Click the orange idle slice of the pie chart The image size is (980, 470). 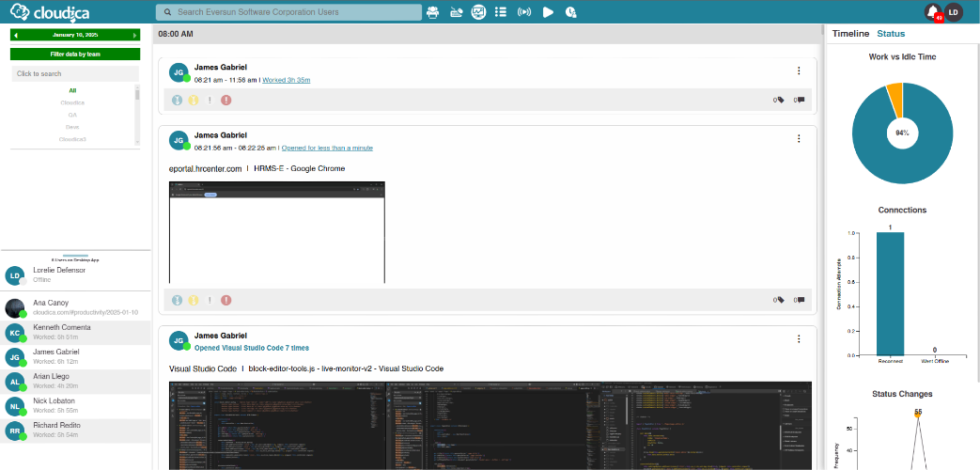click(x=895, y=100)
